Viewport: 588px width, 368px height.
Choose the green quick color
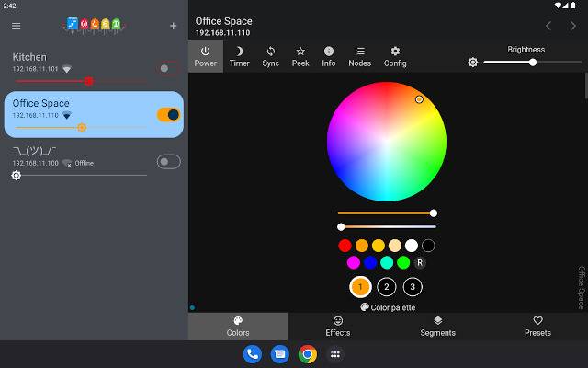click(x=403, y=262)
